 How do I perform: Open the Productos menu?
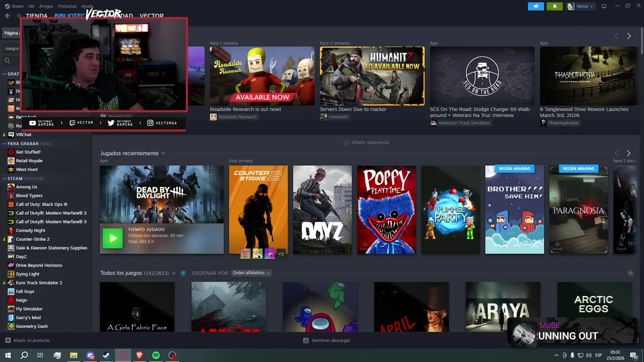click(67, 6)
